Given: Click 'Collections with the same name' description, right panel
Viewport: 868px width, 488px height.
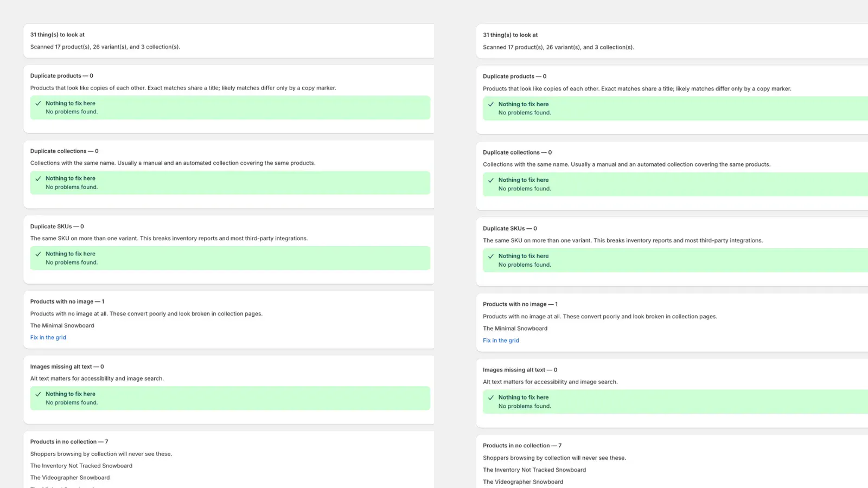Looking at the screenshot, I should 627,164.
